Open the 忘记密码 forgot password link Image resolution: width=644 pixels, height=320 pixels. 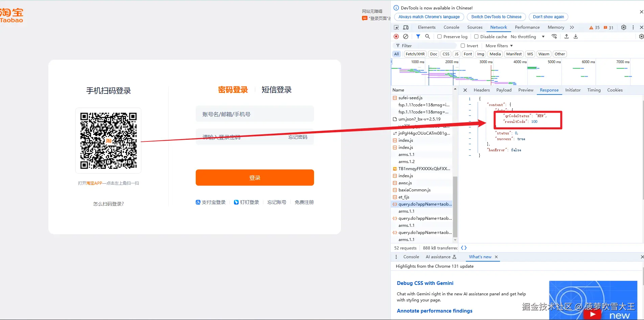298,137
